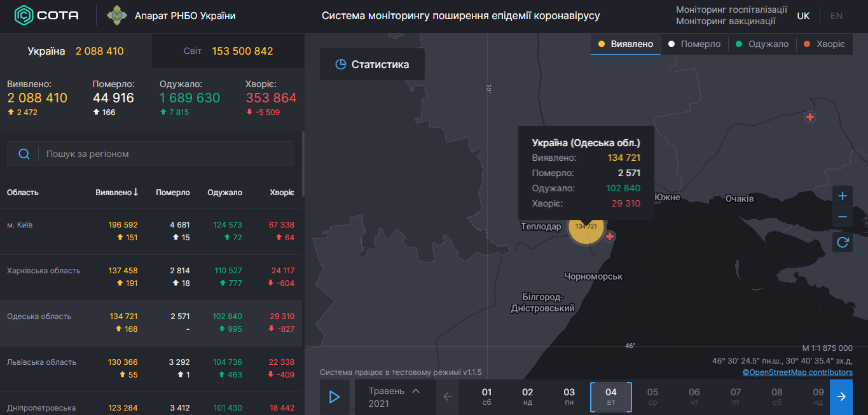Click the search magnifier icon
Viewport: 868px width, 415px height.
pos(24,154)
